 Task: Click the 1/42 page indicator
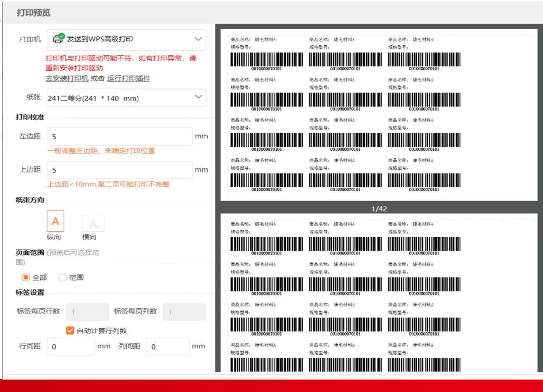point(379,209)
